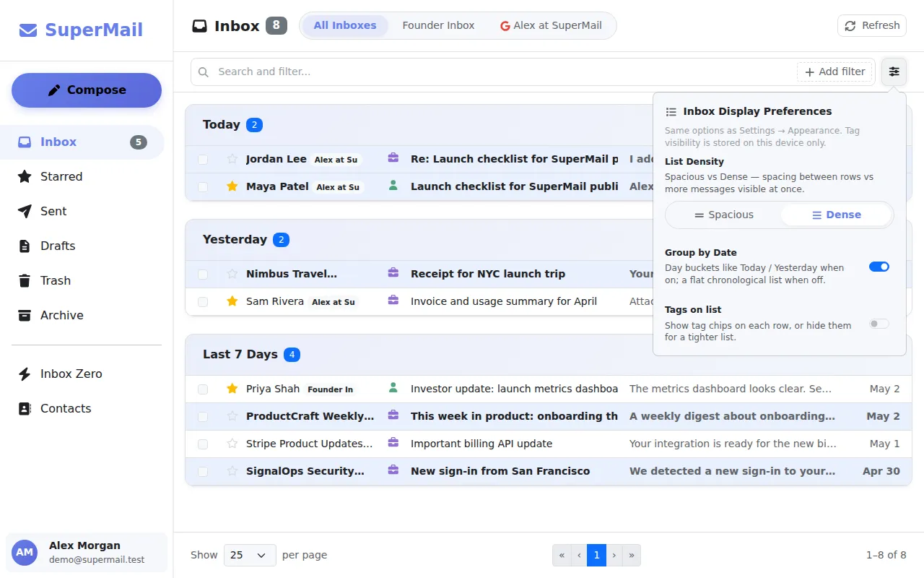This screenshot has width=924, height=578.
Task: Open email 'Important billing API update'
Action: click(x=549, y=444)
